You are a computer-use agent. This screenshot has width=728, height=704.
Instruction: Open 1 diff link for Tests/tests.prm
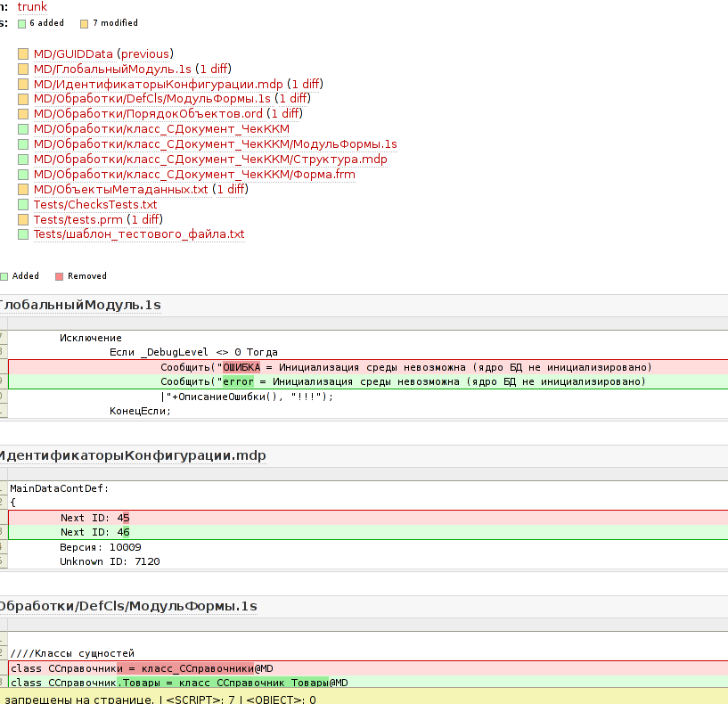point(144,219)
